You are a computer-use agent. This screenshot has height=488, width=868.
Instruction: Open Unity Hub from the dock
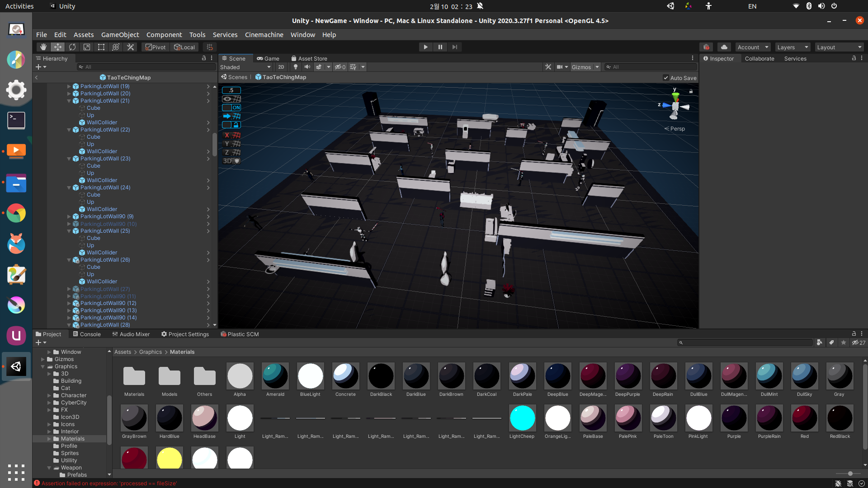click(x=16, y=366)
